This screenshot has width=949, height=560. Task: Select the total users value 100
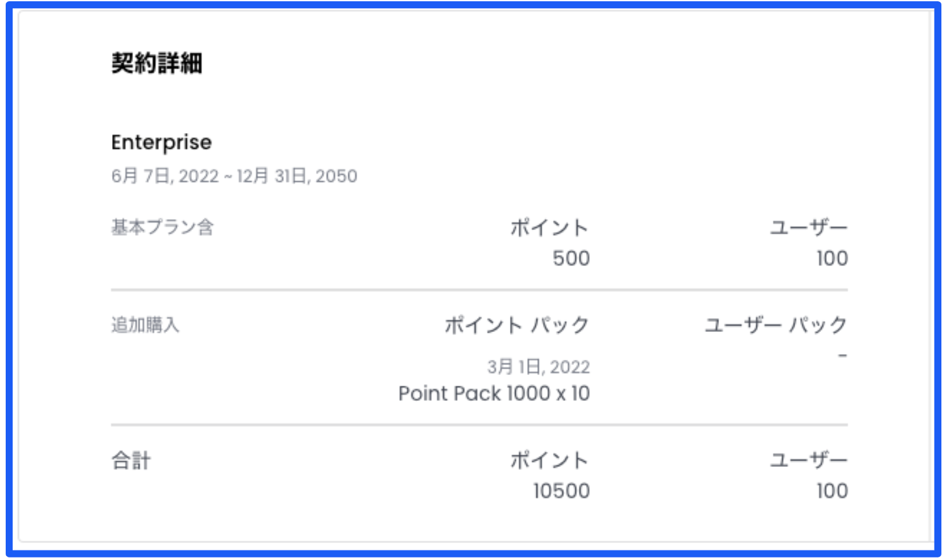coord(832,491)
